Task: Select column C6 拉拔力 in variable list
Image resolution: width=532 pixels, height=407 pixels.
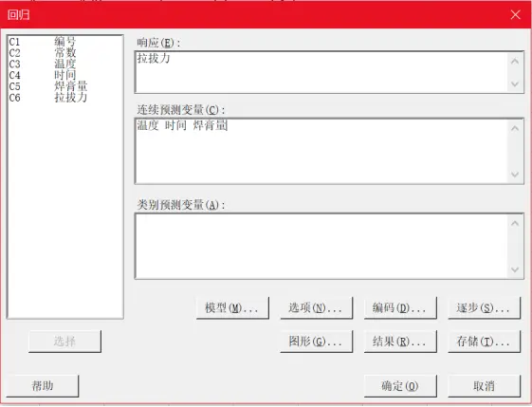Action: 64,98
